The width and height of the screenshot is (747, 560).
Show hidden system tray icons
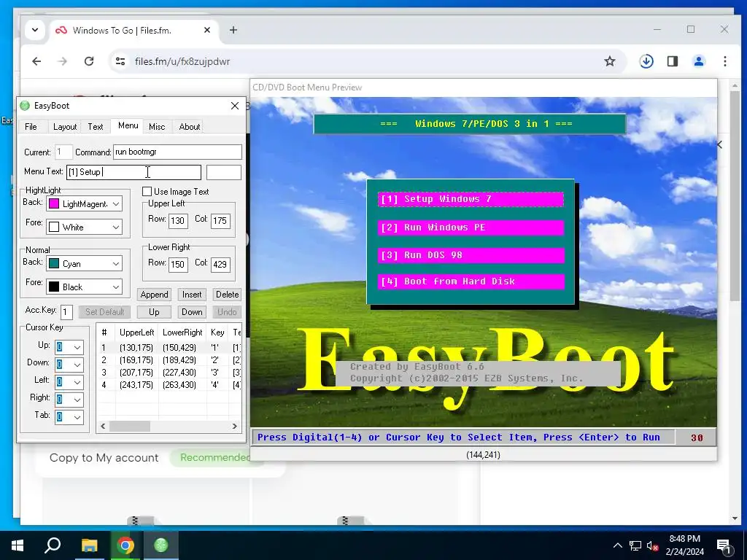pyautogui.click(x=617, y=545)
